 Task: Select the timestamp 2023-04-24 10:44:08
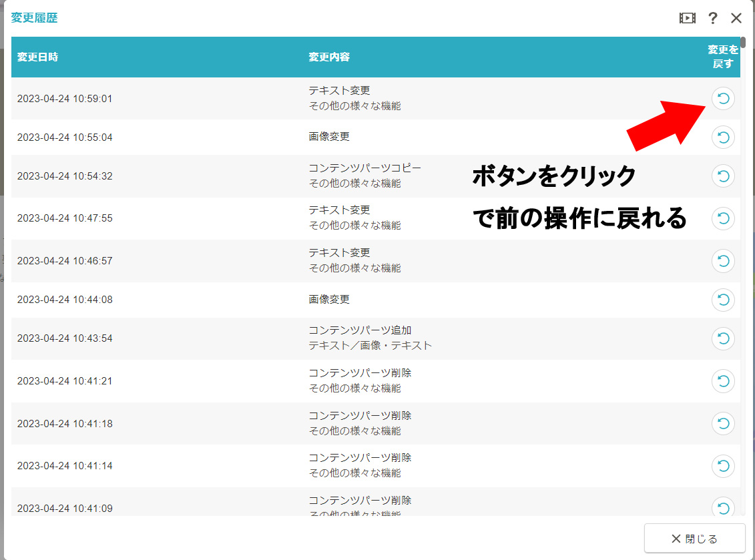pos(65,300)
